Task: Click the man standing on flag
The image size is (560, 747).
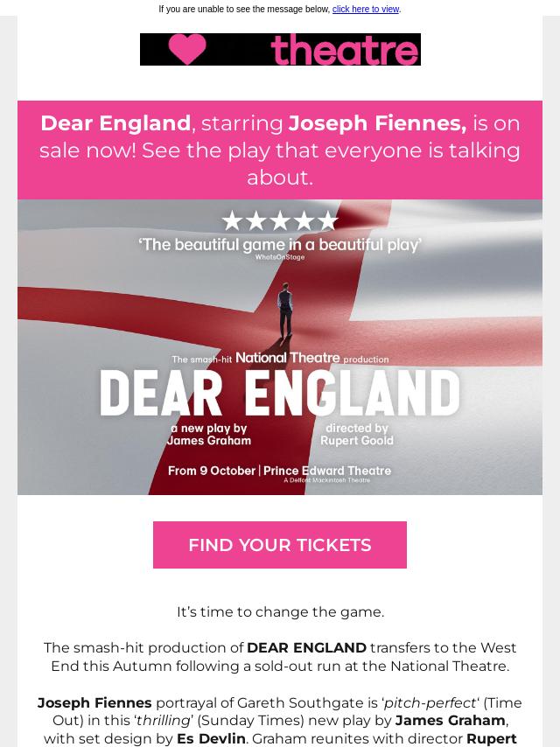Action: point(285,311)
